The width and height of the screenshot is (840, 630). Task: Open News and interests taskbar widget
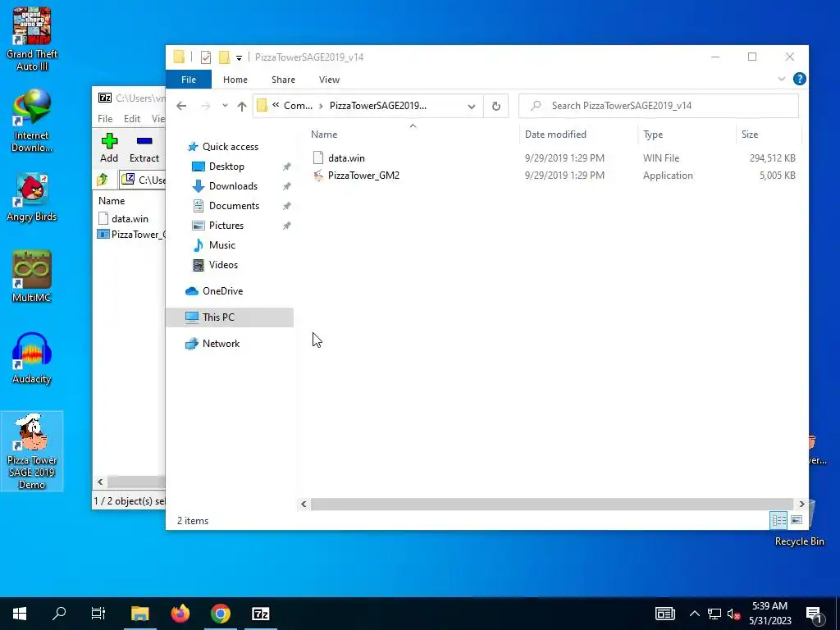point(664,614)
